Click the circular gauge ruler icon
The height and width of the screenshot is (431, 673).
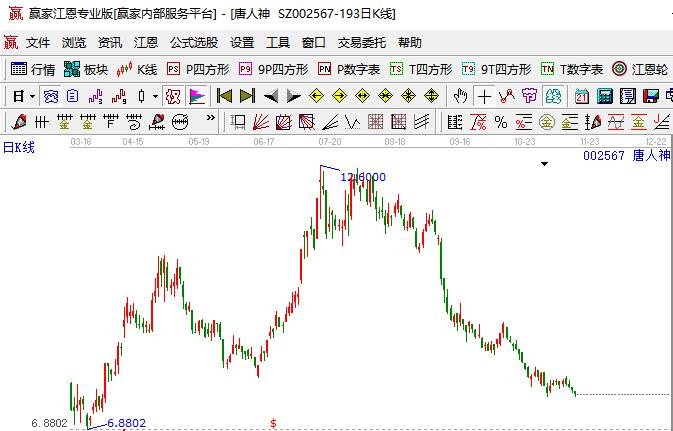(180, 122)
